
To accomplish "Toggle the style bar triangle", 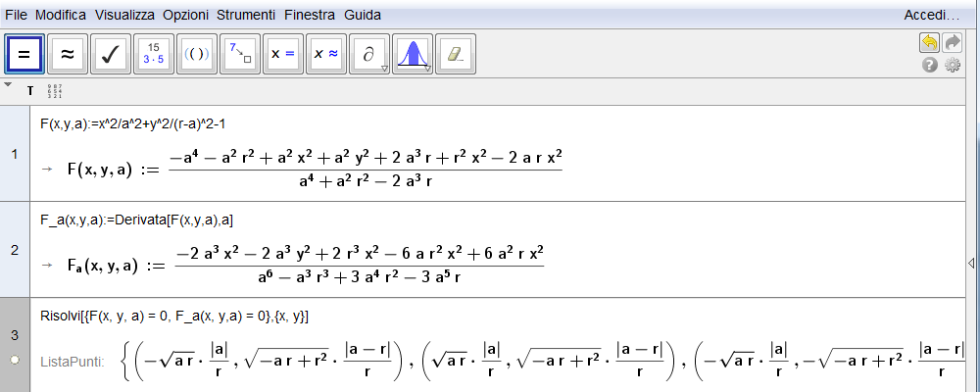I will point(9,85).
